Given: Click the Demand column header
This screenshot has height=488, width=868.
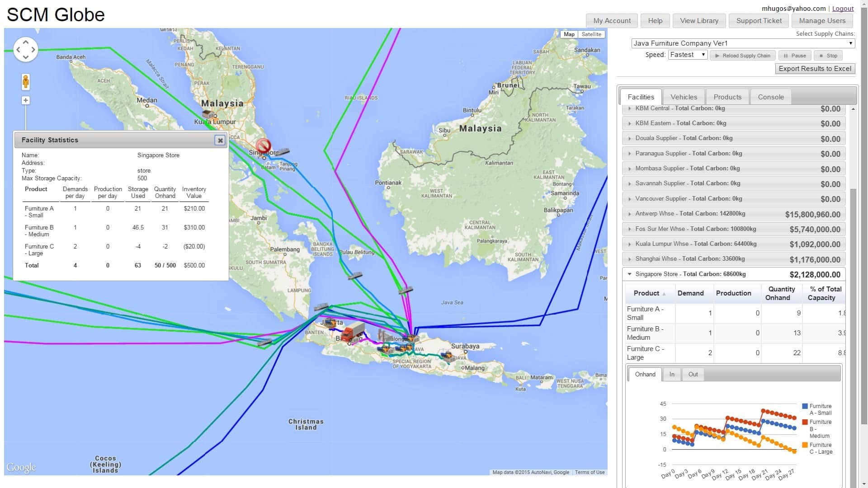Looking at the screenshot, I should pyautogui.click(x=694, y=293).
